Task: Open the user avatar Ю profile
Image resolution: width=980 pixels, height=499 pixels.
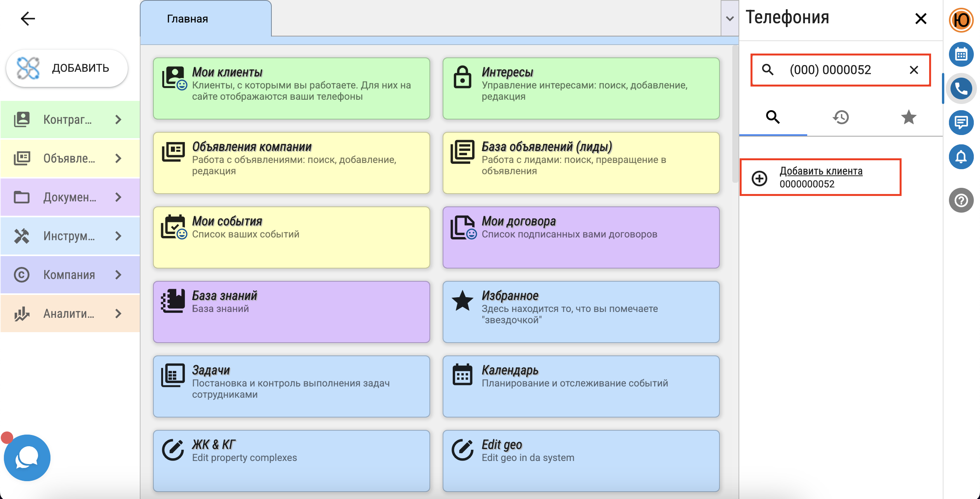Action: click(x=961, y=20)
